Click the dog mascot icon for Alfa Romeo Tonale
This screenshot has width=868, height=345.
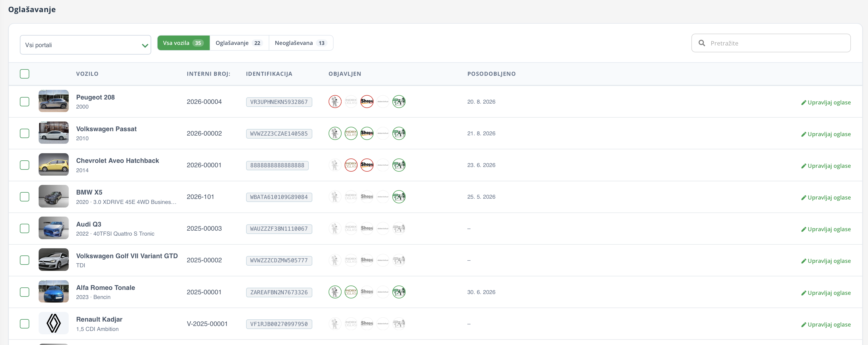pyautogui.click(x=335, y=292)
